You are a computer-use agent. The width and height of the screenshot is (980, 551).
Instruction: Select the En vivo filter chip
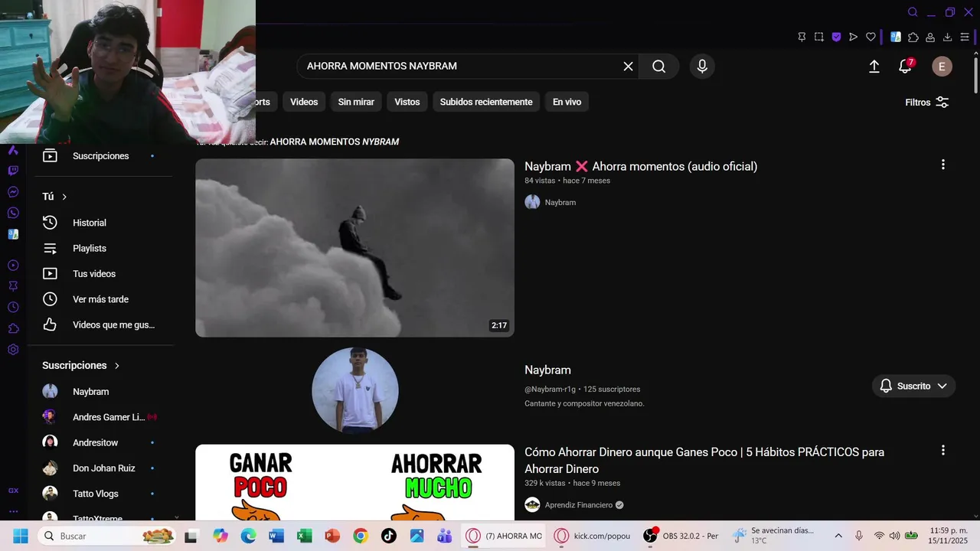(567, 102)
